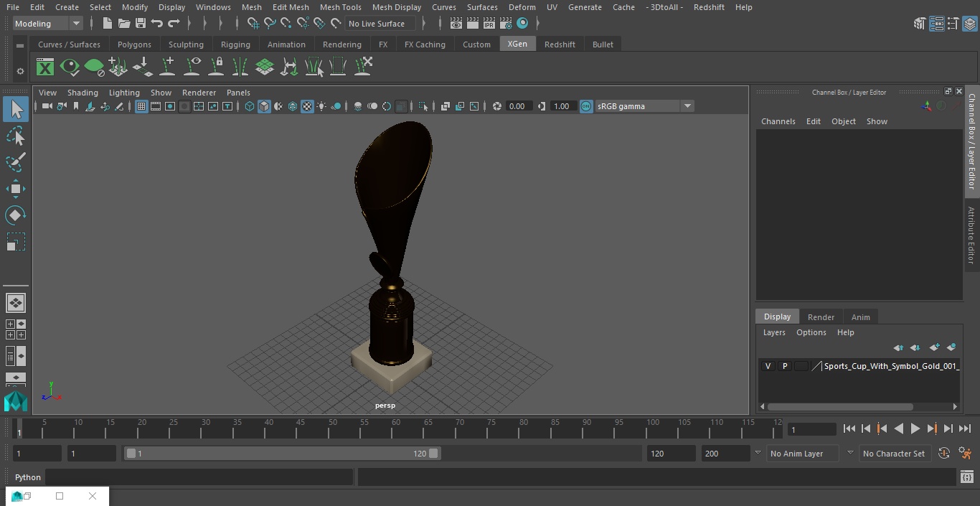Toggle smooth shade all in viewport
The height and width of the screenshot is (506, 980).
[264, 106]
